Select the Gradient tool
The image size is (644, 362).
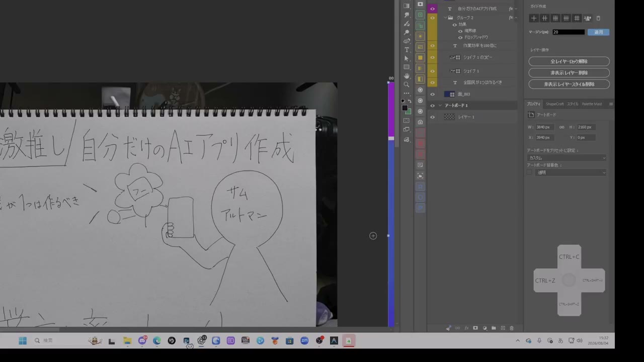click(x=407, y=6)
